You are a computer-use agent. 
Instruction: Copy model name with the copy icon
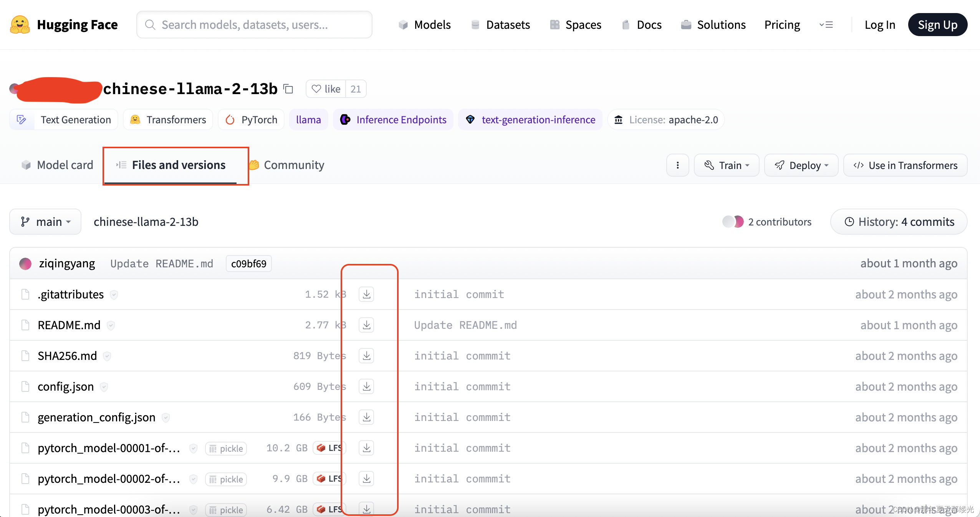[288, 89]
